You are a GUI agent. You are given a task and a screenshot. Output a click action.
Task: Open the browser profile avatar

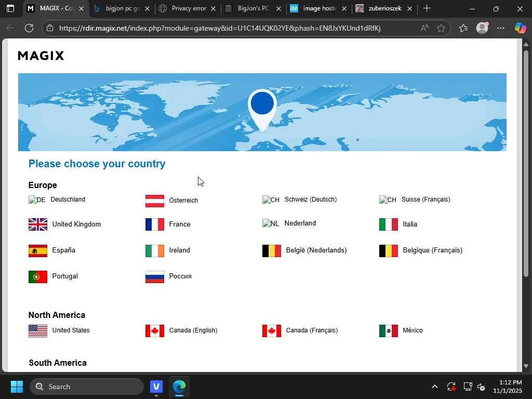point(482,28)
